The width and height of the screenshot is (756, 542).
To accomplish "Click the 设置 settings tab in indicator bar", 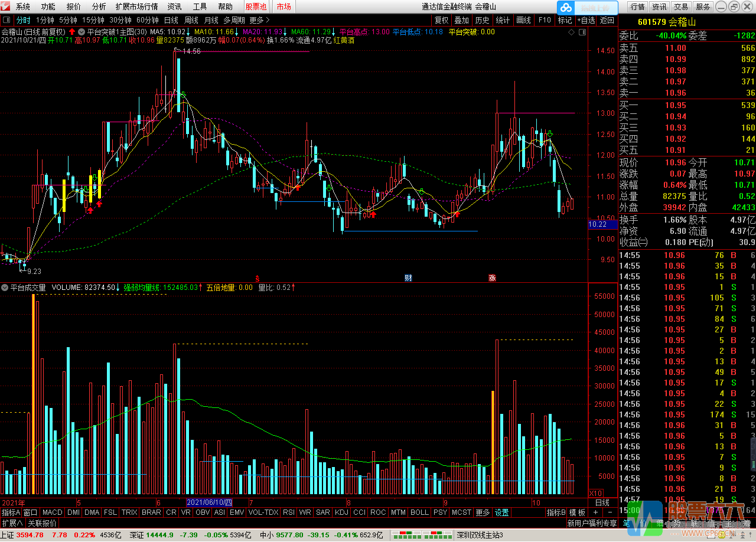I will coord(501,512).
